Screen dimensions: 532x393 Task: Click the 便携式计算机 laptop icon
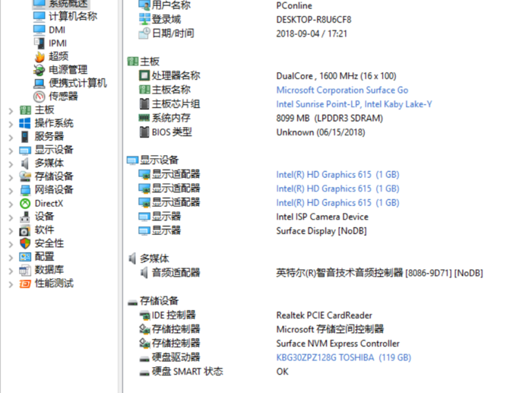click(39, 83)
